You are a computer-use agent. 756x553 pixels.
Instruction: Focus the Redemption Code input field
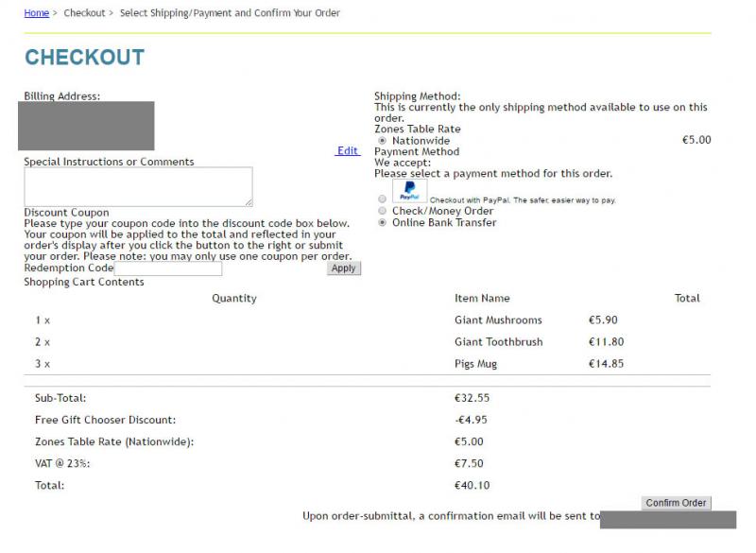click(168, 268)
